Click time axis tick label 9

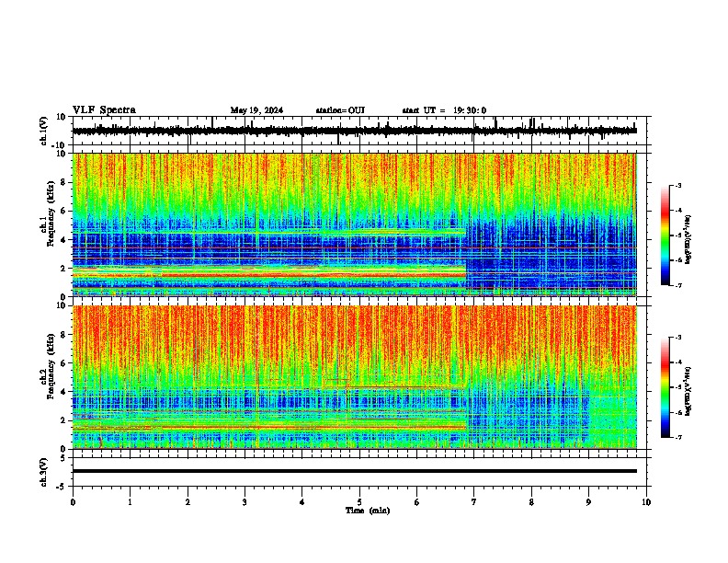click(x=588, y=502)
